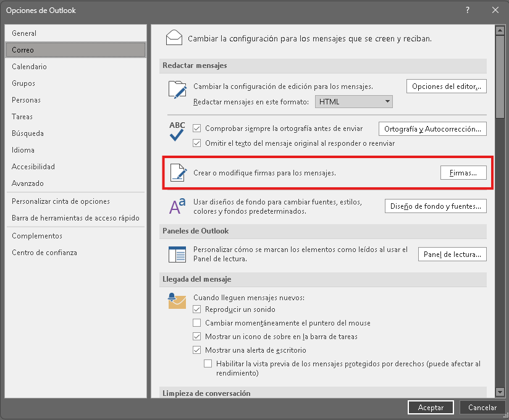The image size is (509, 420).
Task: Select General in the options sidebar
Action: (x=75, y=33)
